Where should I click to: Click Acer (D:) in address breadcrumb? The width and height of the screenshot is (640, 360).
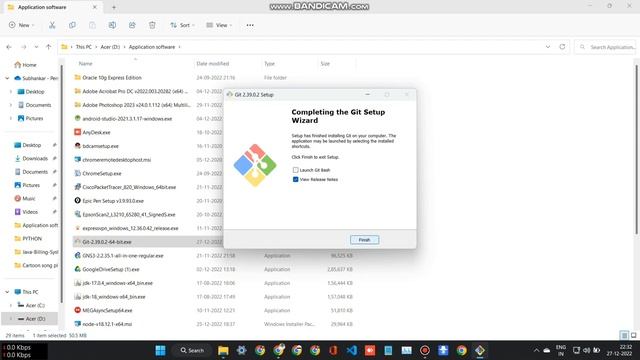tap(110, 47)
